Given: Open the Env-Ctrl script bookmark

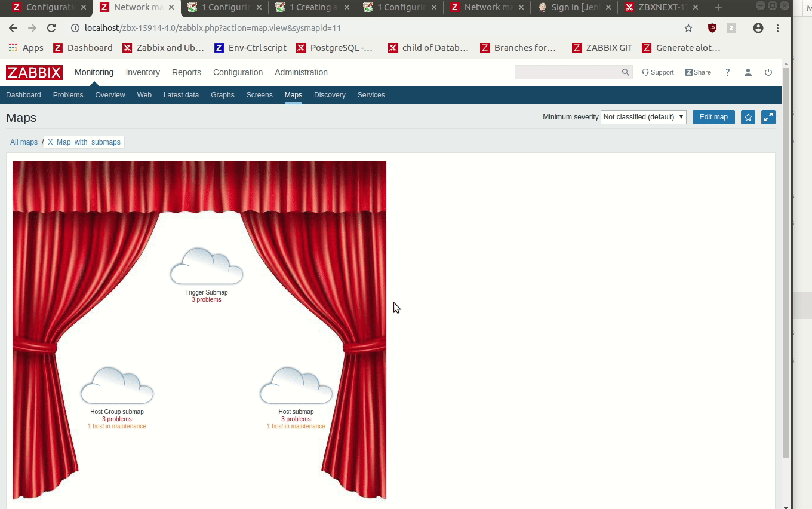Looking at the screenshot, I should pyautogui.click(x=250, y=48).
